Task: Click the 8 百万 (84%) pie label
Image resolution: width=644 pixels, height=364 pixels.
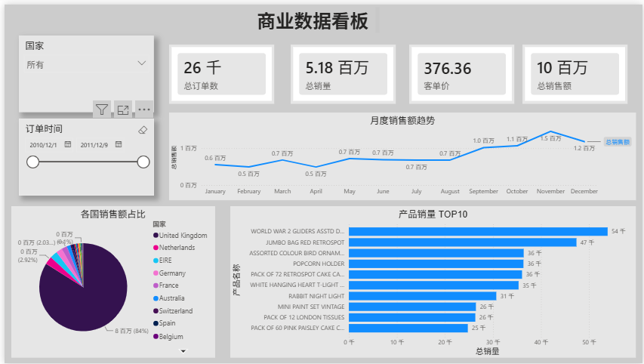Action: [x=131, y=331]
